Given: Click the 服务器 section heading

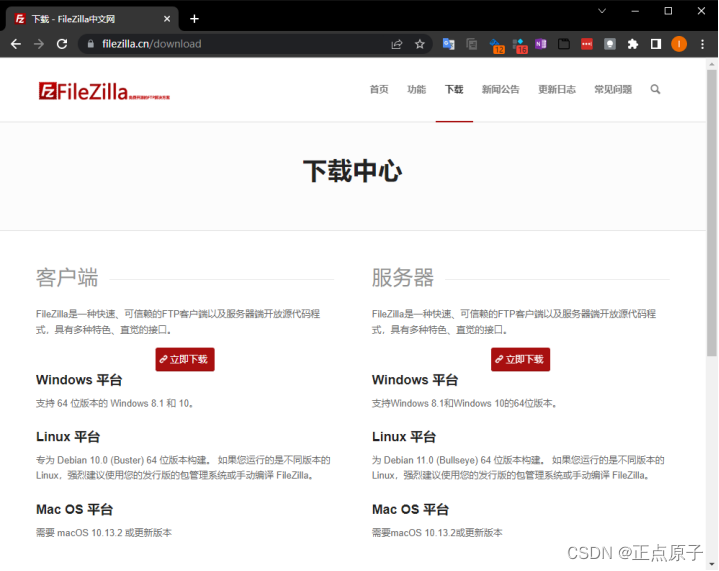Looking at the screenshot, I should (403, 278).
